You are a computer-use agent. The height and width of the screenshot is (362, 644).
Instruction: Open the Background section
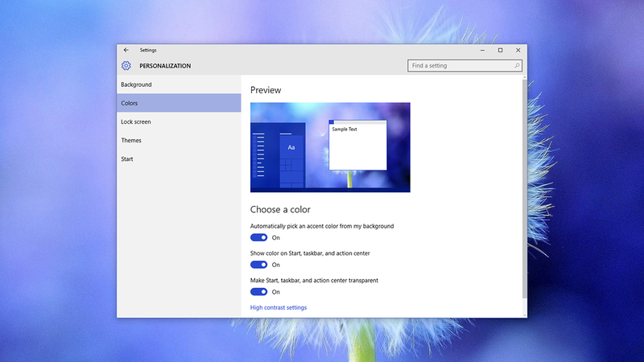pyautogui.click(x=179, y=84)
